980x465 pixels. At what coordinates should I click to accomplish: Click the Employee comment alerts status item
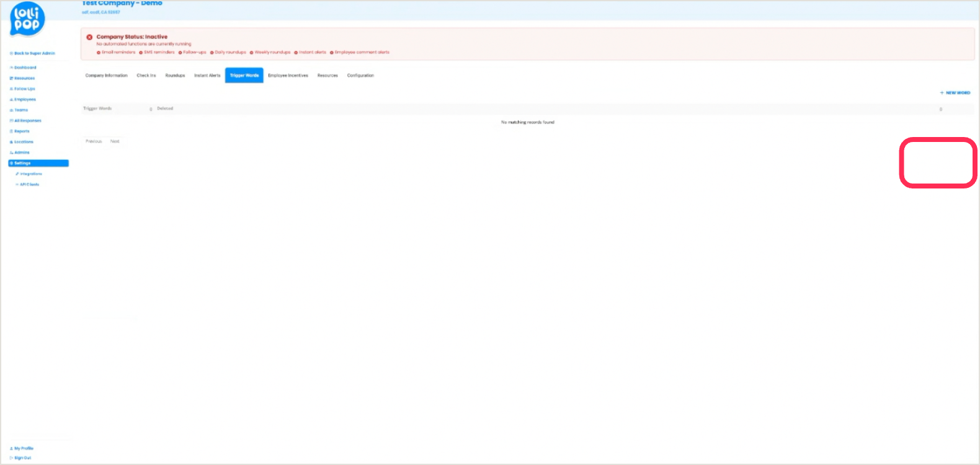[360, 52]
